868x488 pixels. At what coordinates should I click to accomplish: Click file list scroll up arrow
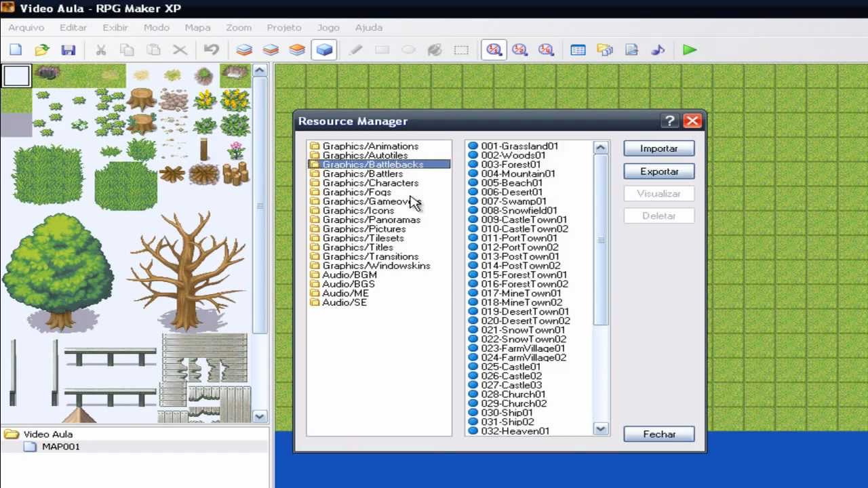coord(601,148)
